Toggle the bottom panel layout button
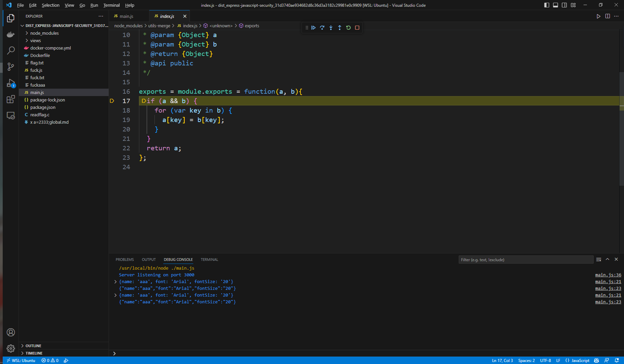 (x=556, y=5)
